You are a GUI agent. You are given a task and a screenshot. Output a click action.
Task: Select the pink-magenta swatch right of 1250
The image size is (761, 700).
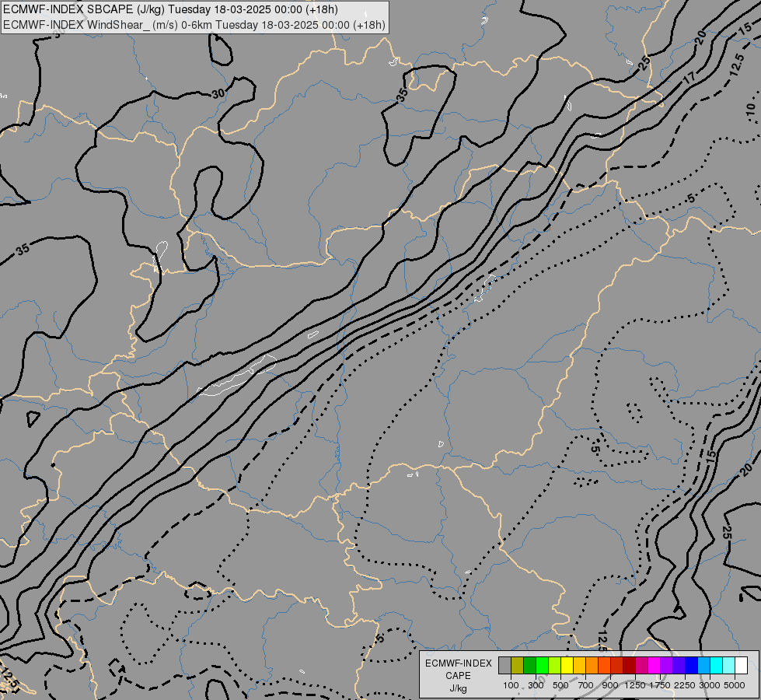(x=641, y=665)
